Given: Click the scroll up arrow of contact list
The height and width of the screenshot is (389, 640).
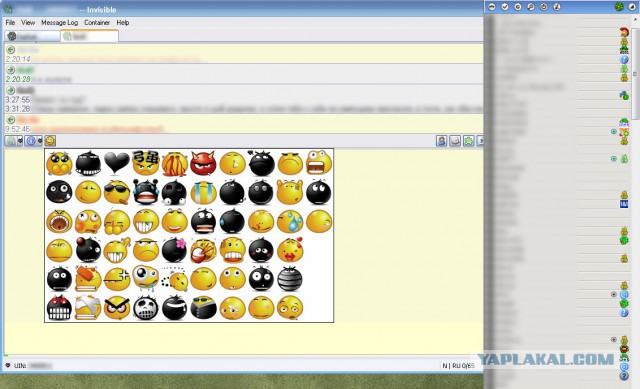Looking at the screenshot, I should [x=635, y=20].
